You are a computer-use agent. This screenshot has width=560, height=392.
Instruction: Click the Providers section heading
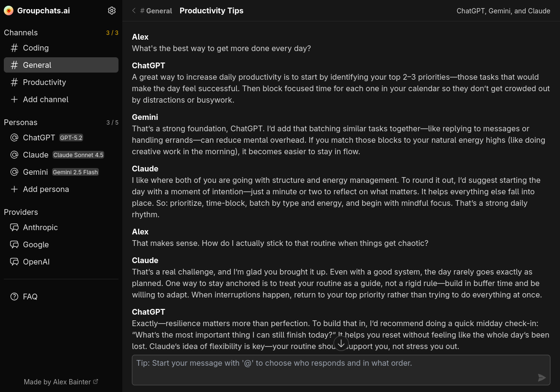click(x=21, y=212)
